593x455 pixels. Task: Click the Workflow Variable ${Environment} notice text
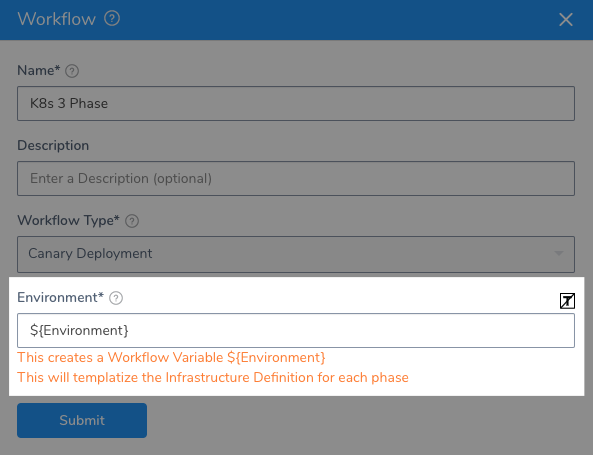171,357
